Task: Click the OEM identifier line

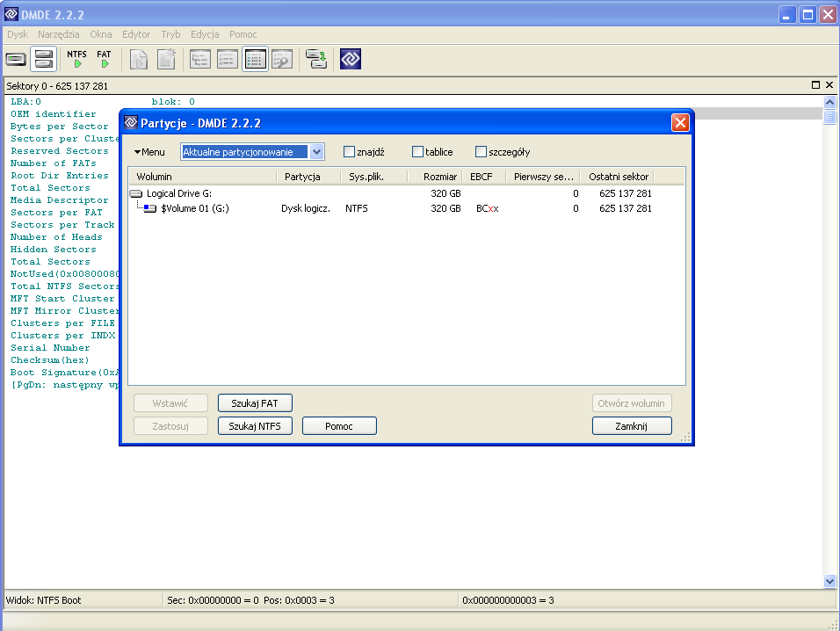Action: point(53,114)
